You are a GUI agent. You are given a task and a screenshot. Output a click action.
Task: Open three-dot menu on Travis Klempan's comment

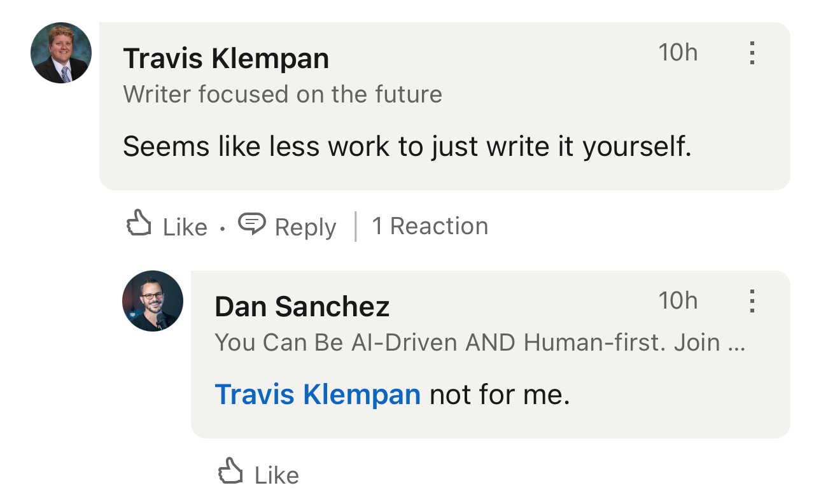752,53
